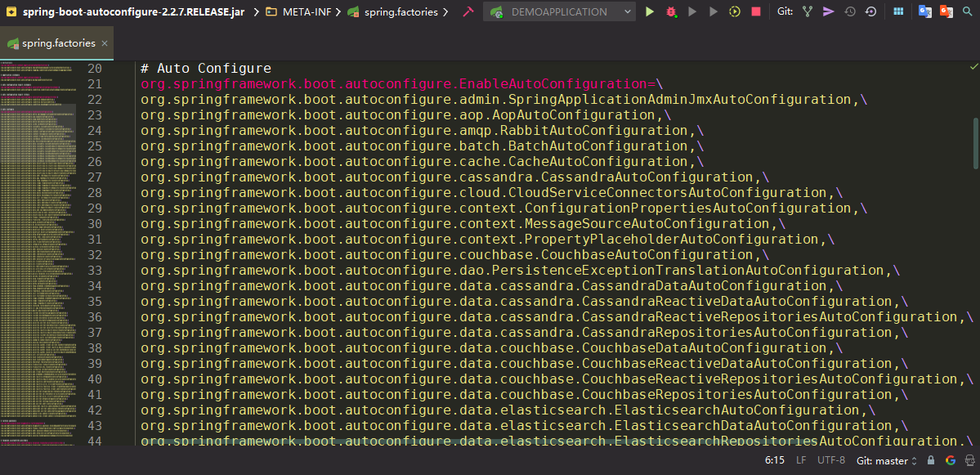Start debugging with the bug icon
Viewport: 980px width, 475px height.
671,12
